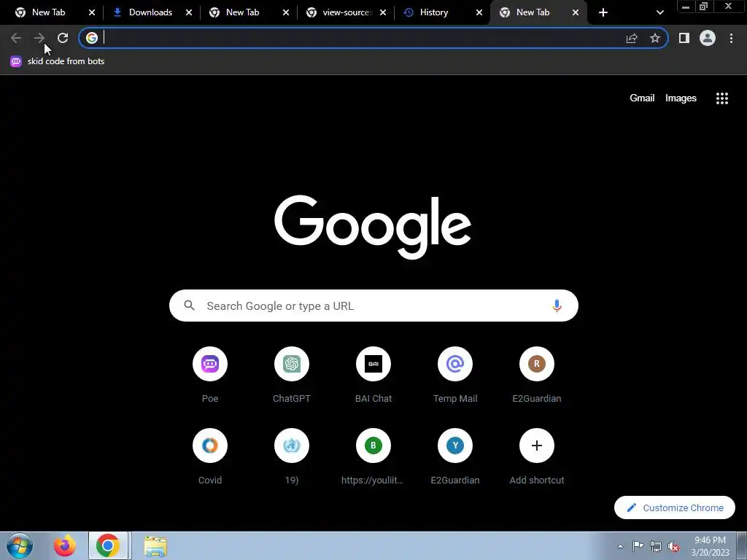Open the Chrome profile avatar
The width and height of the screenshot is (747, 560).
coord(708,38)
